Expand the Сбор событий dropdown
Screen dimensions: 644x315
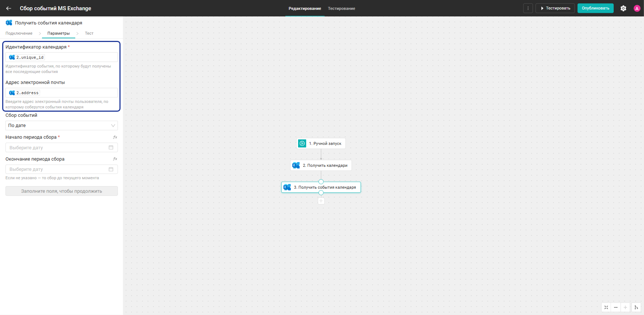coord(62,126)
